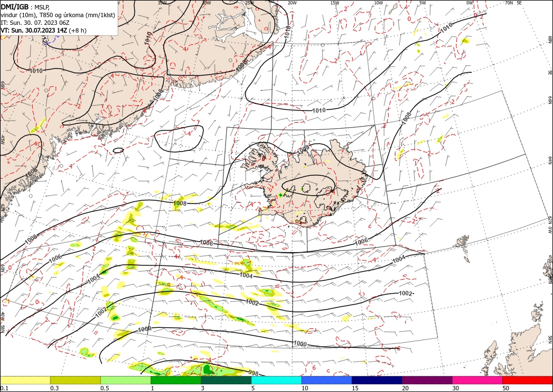Click the blue 10–15 mm legend swatch
The width and height of the screenshot is (553, 392).
click(x=327, y=380)
